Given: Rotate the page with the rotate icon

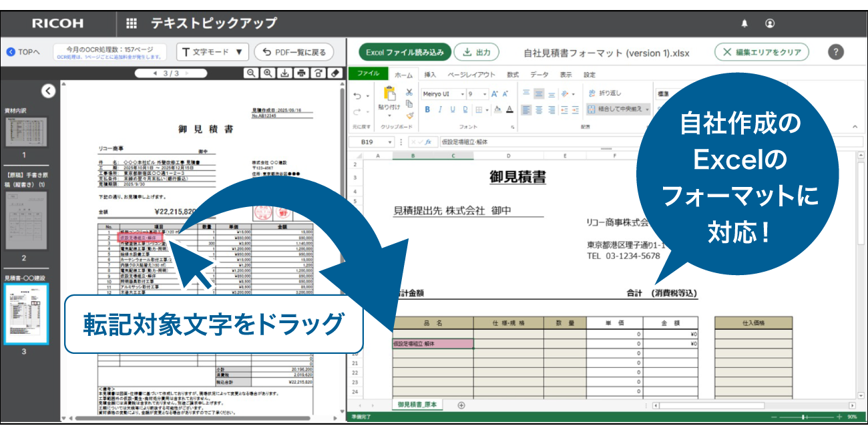Looking at the screenshot, I should point(318,73).
